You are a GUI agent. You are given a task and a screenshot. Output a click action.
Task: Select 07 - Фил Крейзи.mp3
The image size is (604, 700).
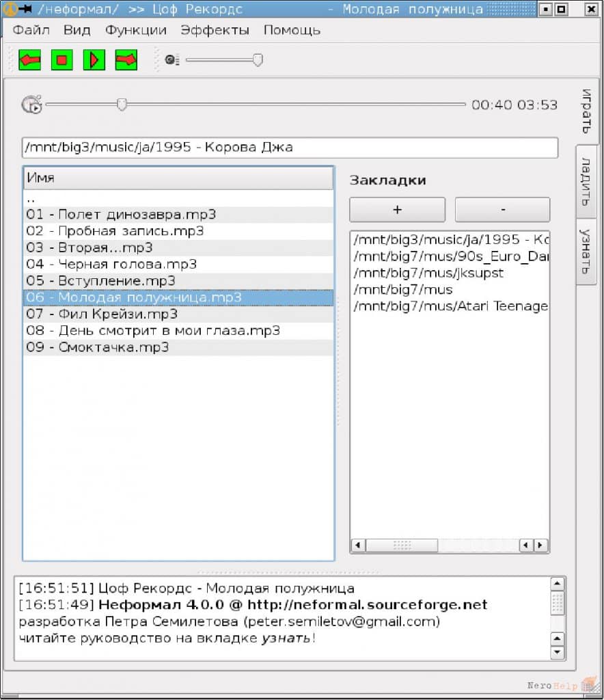click(x=178, y=314)
